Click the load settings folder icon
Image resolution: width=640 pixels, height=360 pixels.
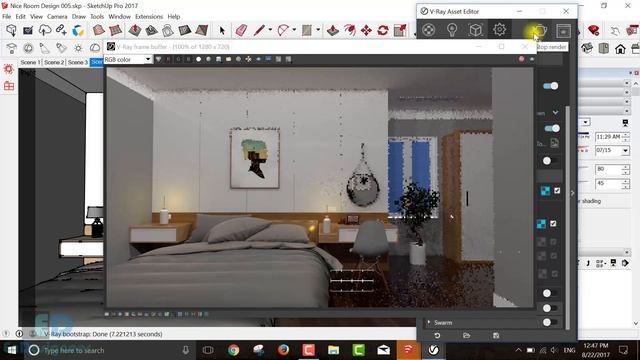click(467, 336)
